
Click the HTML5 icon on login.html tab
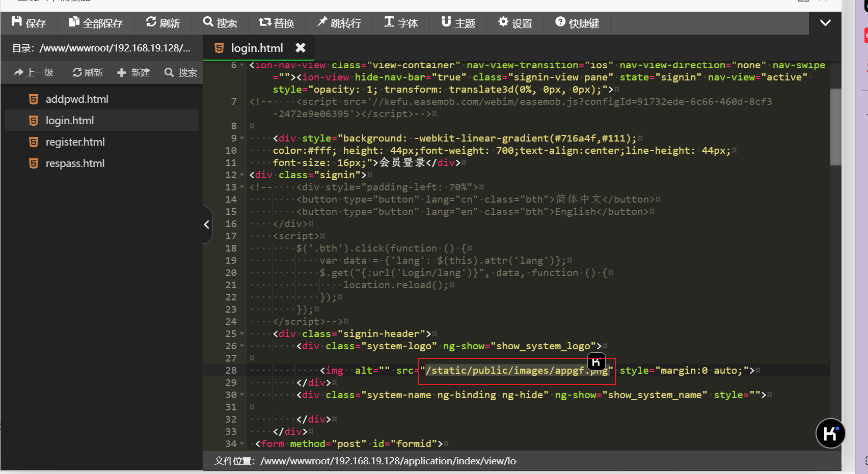[219, 48]
